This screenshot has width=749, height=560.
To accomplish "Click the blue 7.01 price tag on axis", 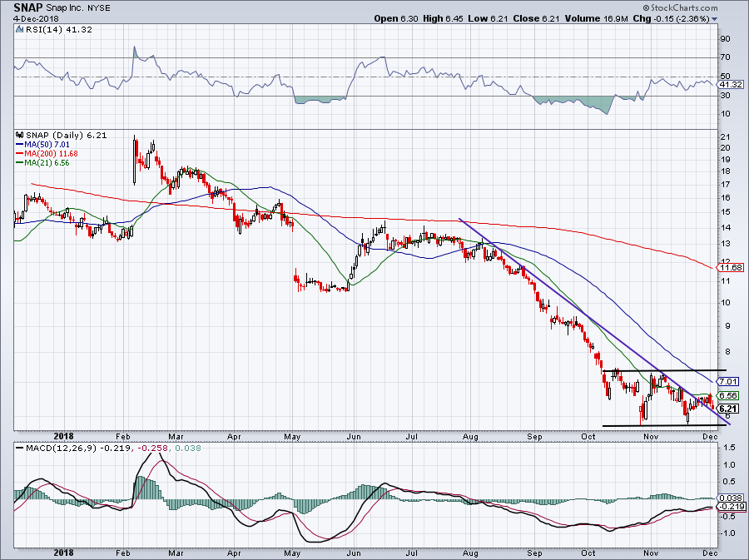I will 729,380.
